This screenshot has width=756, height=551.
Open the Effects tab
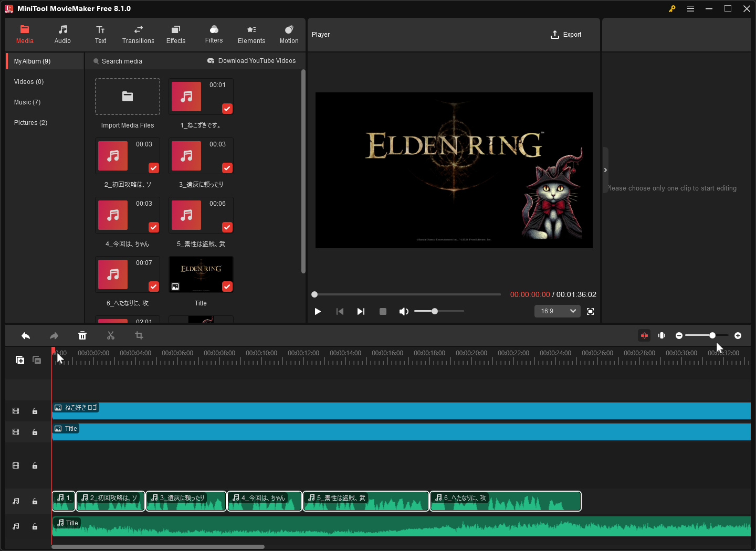[x=176, y=35]
